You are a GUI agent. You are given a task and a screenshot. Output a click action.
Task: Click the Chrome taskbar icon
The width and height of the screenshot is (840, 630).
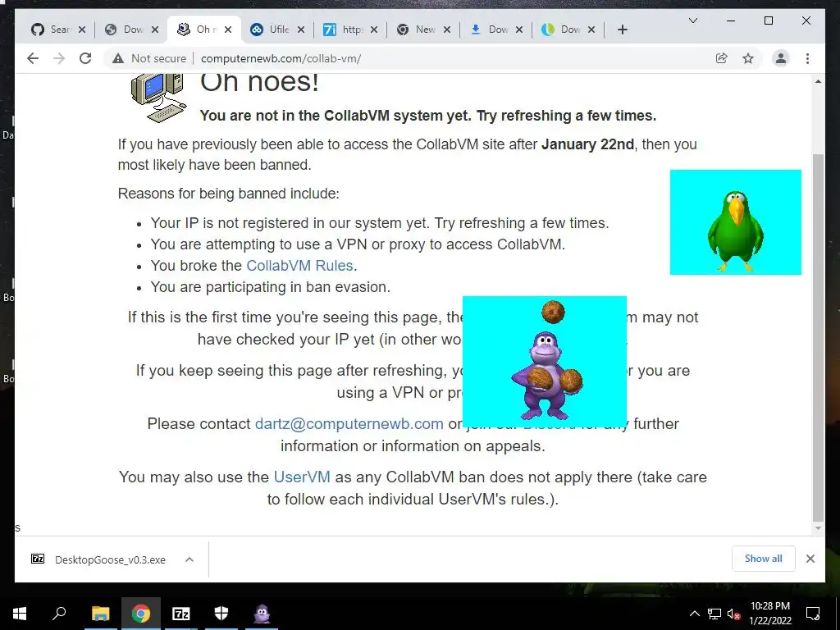click(x=141, y=614)
